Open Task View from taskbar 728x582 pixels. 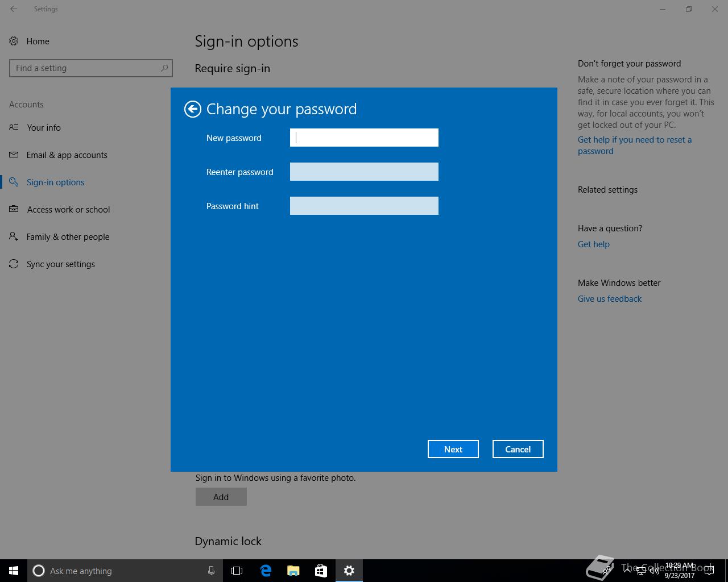tap(237, 571)
